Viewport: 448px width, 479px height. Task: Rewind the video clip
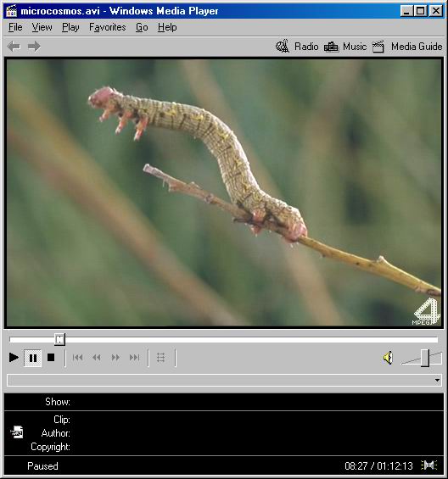pos(97,357)
